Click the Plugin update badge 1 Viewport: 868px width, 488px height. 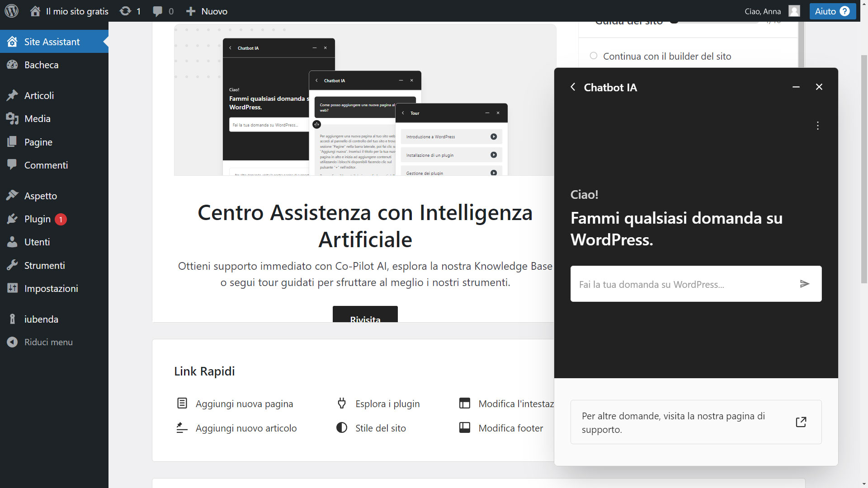[x=61, y=219]
